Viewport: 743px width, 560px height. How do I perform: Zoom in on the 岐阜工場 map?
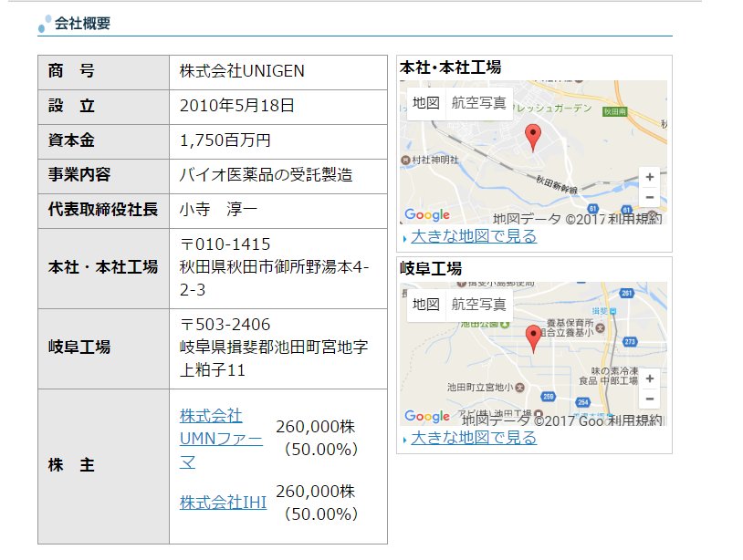650,379
